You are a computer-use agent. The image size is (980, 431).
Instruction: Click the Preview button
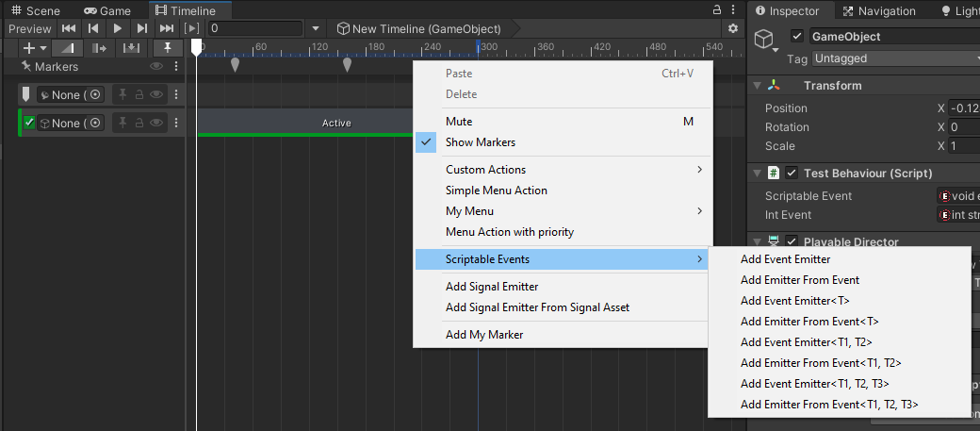pos(29,29)
